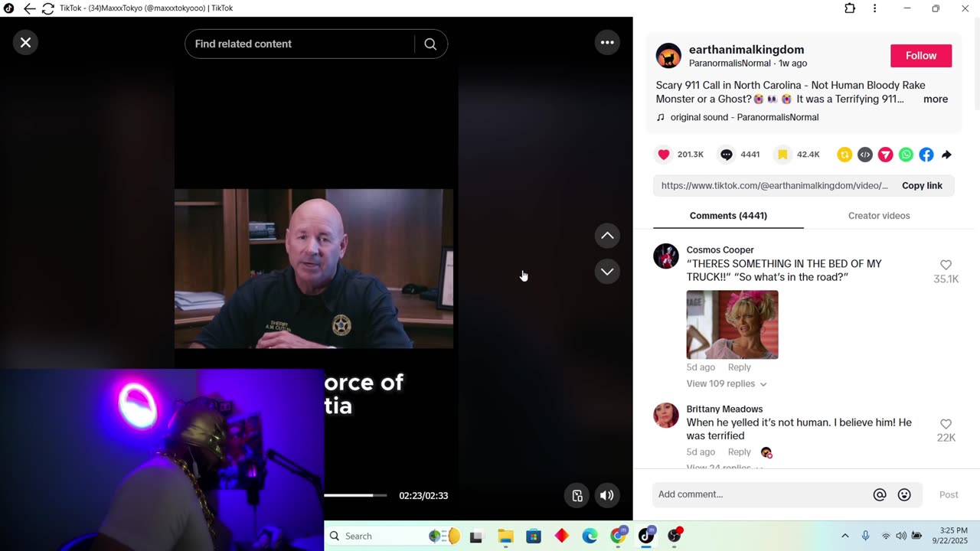
Task: Repost video with yellow repost icon
Action: 844,155
